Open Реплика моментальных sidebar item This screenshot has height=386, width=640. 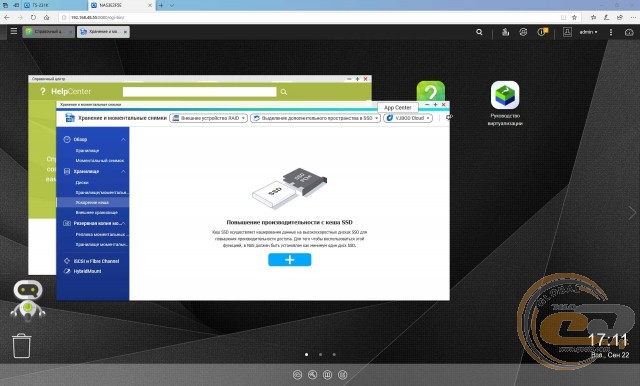pyautogui.click(x=102, y=235)
